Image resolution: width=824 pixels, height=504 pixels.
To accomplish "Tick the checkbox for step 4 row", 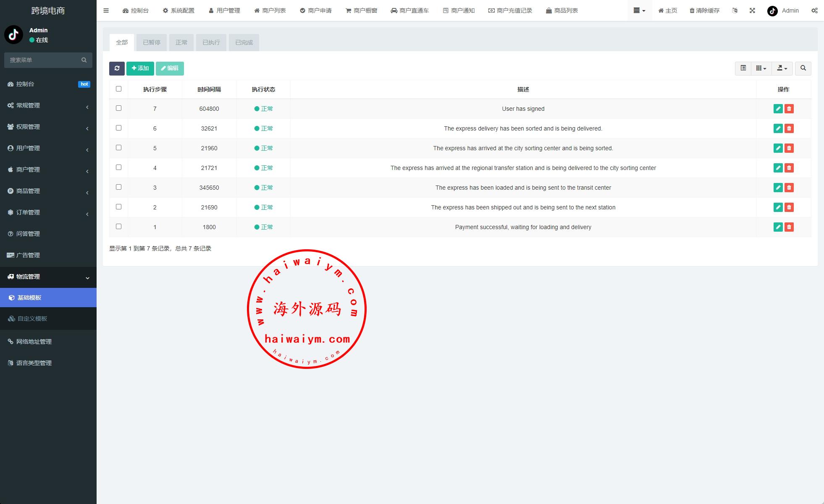I will point(118,167).
